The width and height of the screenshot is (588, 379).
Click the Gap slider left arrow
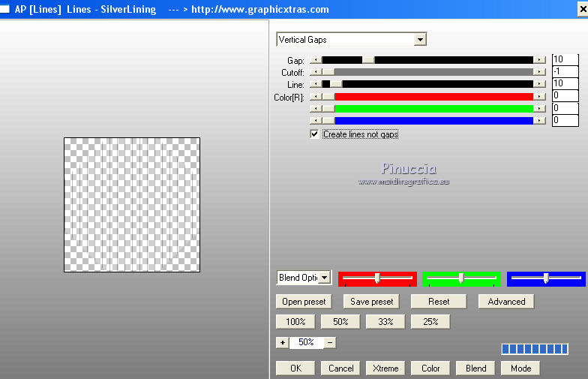coord(316,60)
